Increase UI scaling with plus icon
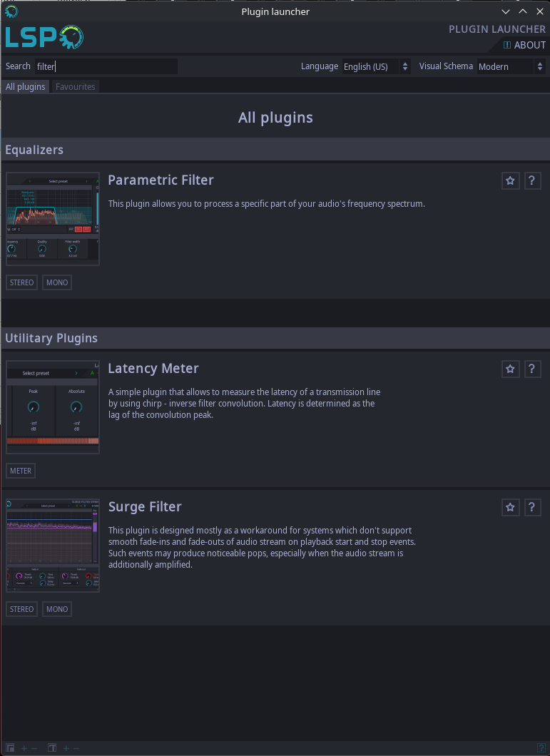This screenshot has width=550, height=756. (x=24, y=748)
